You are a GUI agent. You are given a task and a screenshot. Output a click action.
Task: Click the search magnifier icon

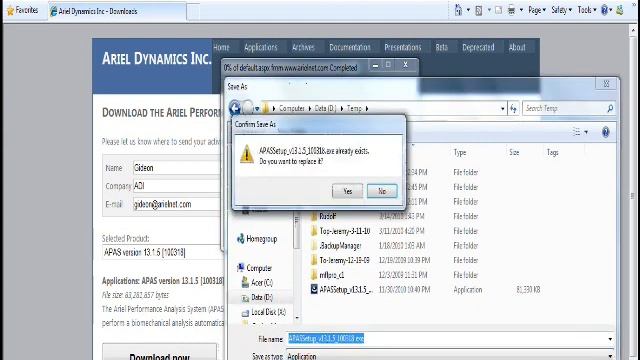coord(610,108)
